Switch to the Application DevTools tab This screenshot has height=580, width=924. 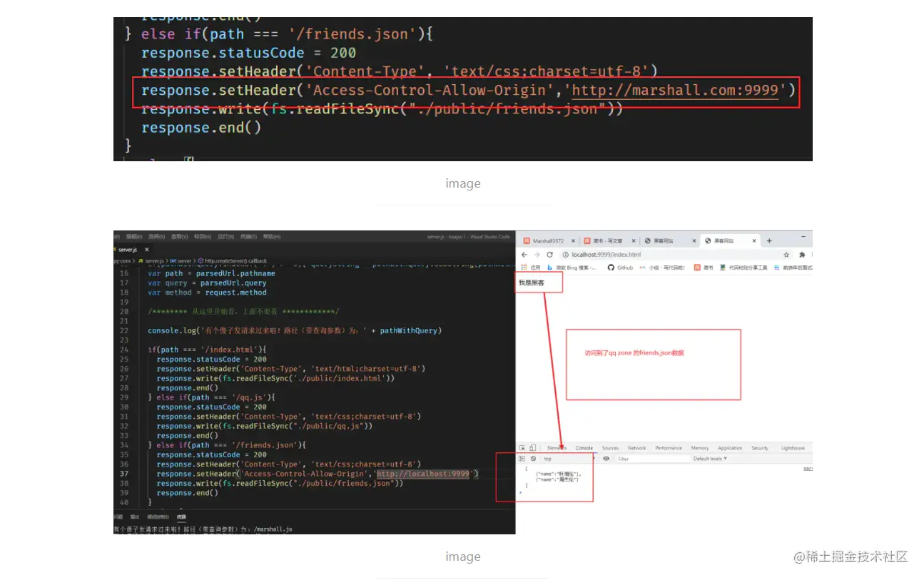click(730, 448)
